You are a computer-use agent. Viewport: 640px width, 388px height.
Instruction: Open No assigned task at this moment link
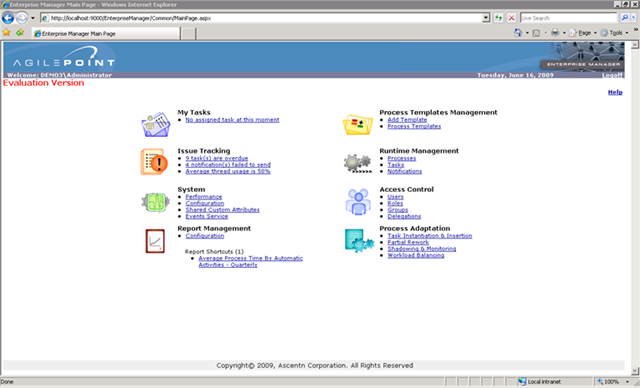(232, 120)
